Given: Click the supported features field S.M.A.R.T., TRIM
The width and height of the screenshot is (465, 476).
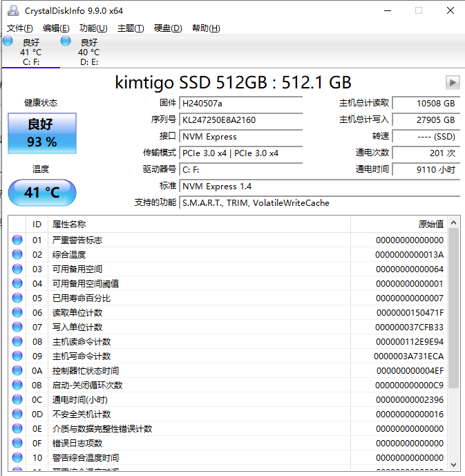Looking at the screenshot, I should pyautogui.click(x=320, y=203).
